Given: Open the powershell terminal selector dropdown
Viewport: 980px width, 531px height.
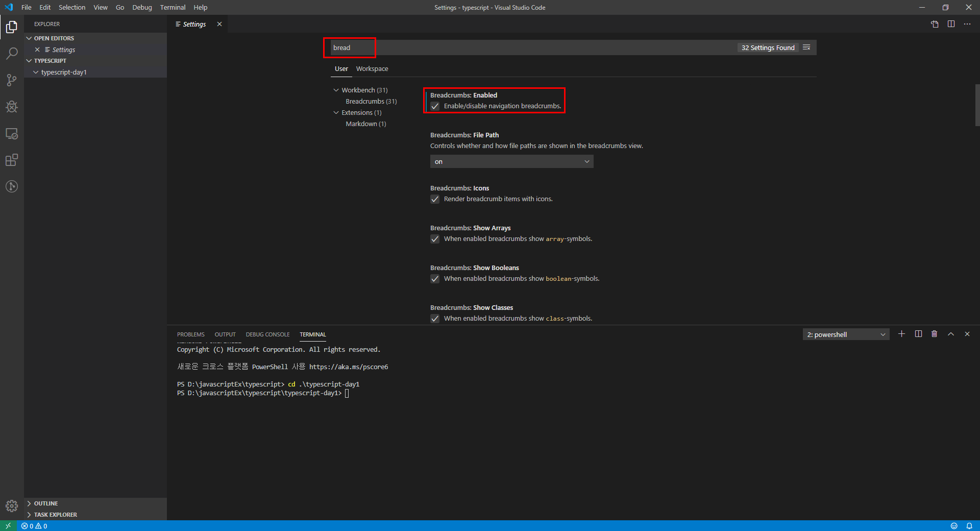Looking at the screenshot, I should 846,334.
